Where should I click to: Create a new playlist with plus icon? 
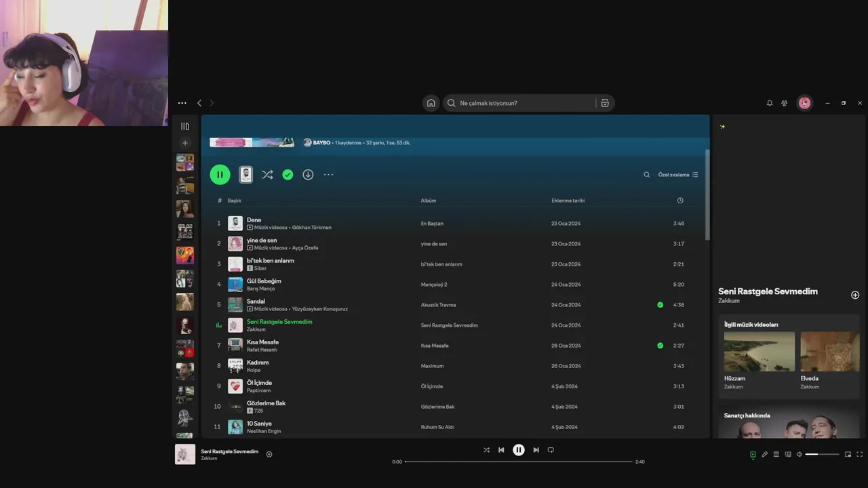tap(185, 143)
